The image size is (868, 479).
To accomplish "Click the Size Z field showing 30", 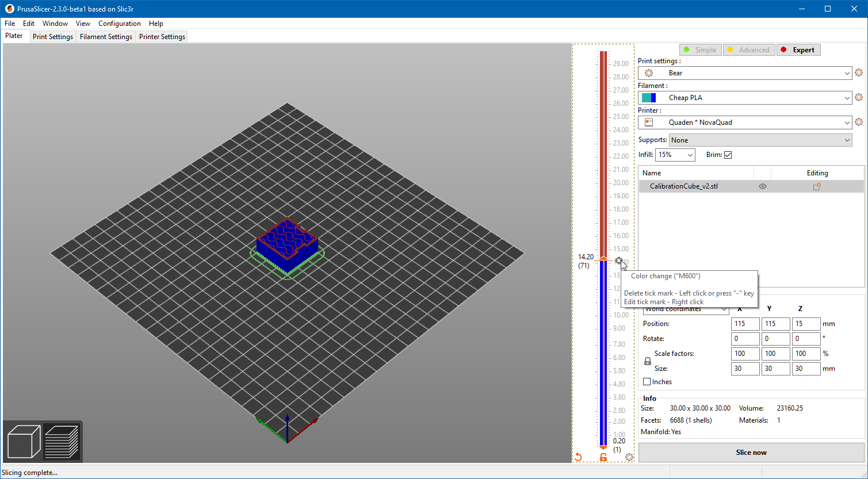I will coord(806,369).
